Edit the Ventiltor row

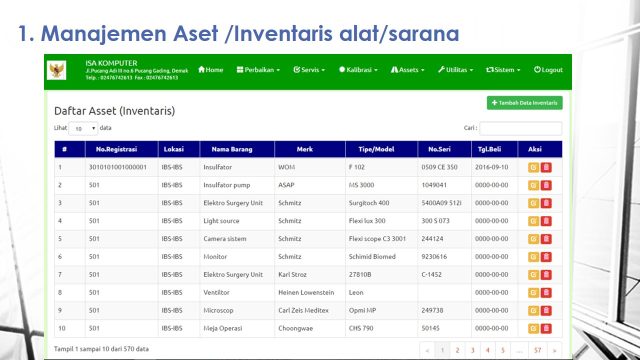click(x=533, y=293)
